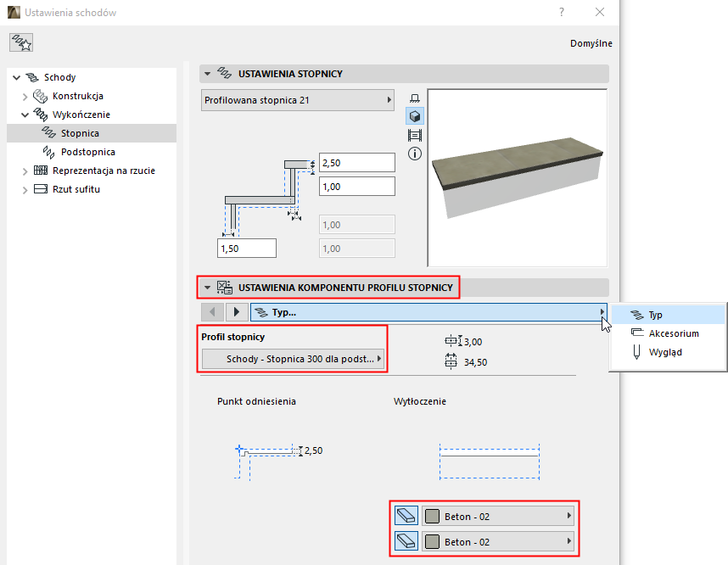Click the 3D stair tread preview
This screenshot has height=565, width=728.
518,178
